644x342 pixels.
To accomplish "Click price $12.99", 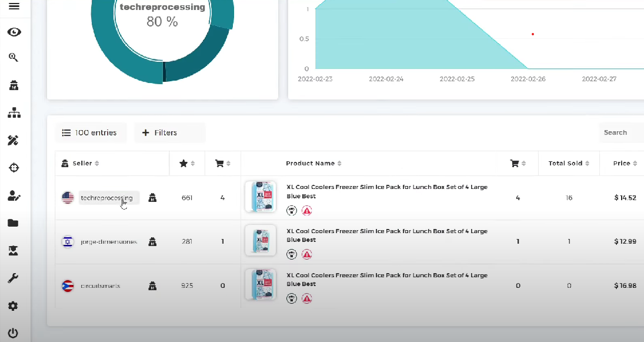I will point(625,242).
